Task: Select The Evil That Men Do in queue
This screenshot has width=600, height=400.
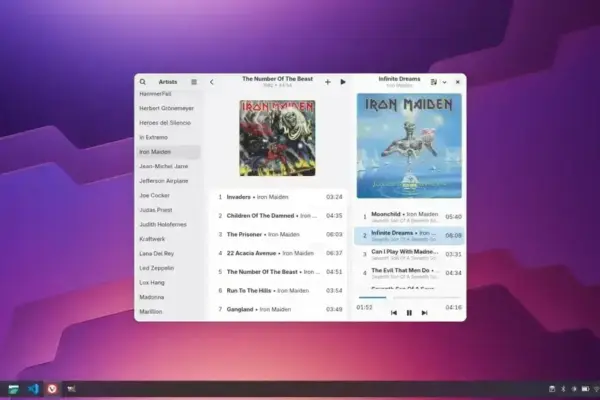Action: 409,273
